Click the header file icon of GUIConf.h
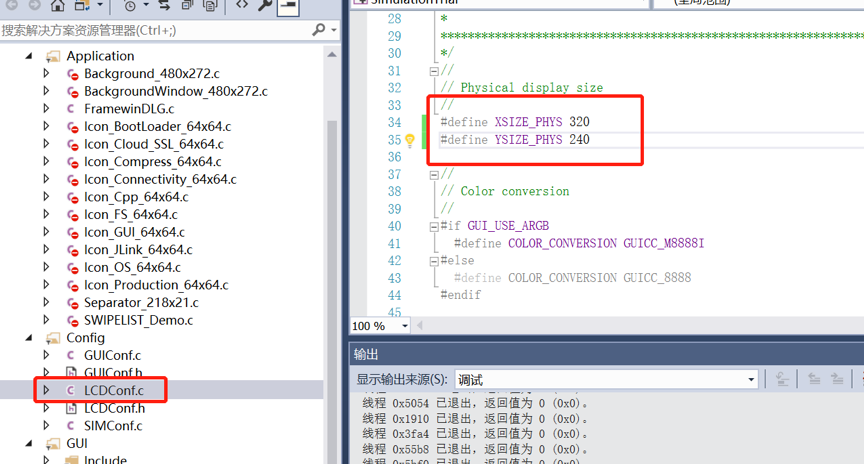The image size is (864, 464). point(71,373)
